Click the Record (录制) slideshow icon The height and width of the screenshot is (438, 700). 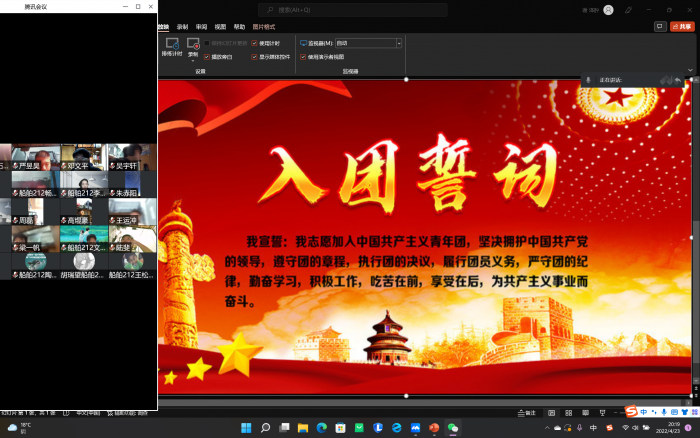(x=193, y=44)
